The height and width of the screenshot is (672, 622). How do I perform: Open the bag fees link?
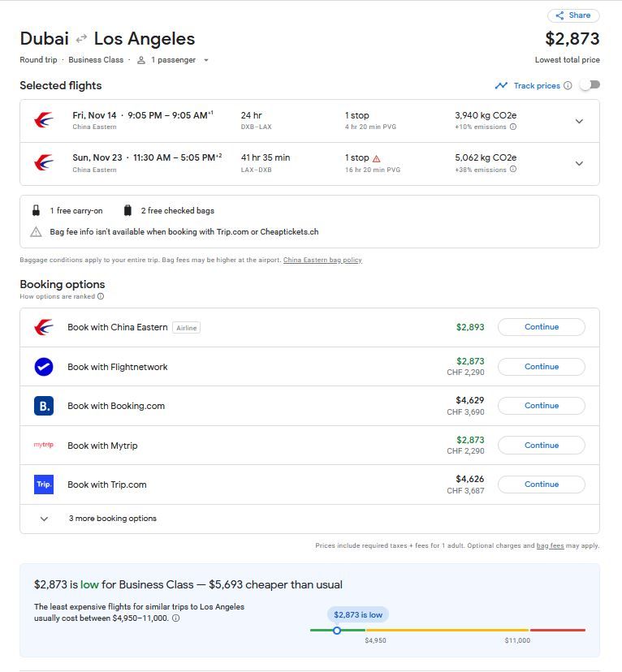(550, 546)
